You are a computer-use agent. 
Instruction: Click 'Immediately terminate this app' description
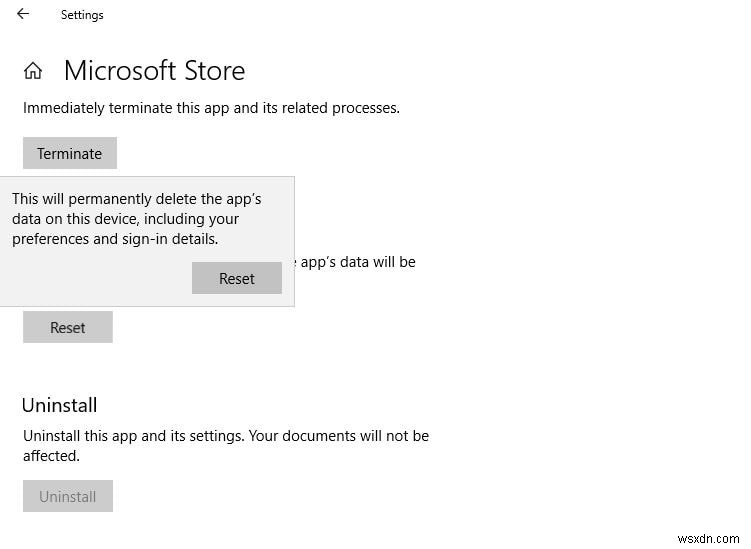pos(211,108)
